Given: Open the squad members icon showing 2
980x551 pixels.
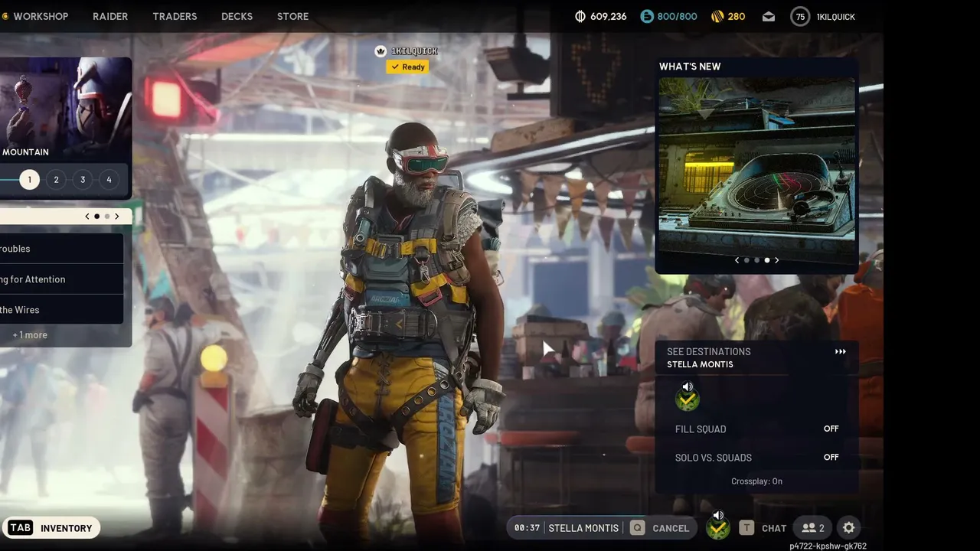Looking at the screenshot, I should pyautogui.click(x=813, y=528).
